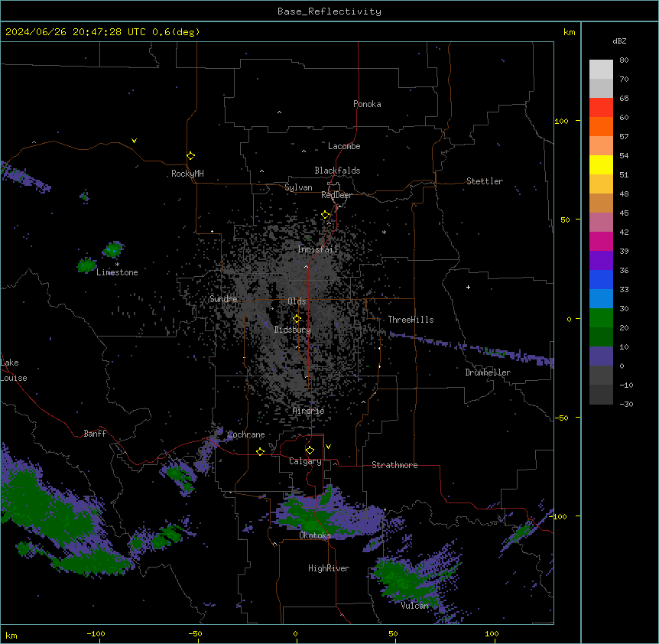This screenshot has width=659, height=644.
Task: Select the tan 48-45 dBZ legend swatch
Action: [601, 203]
